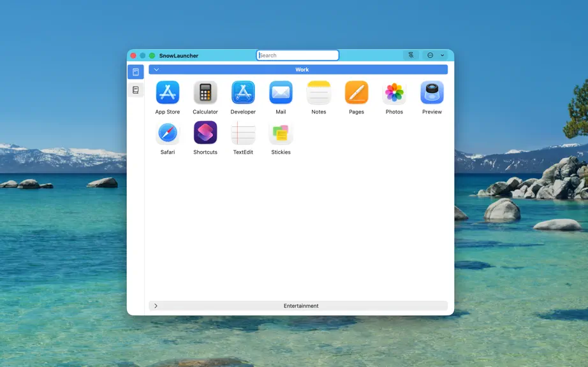The image size is (588, 367).
Task: Open the App Store app icon
Action: point(168,92)
